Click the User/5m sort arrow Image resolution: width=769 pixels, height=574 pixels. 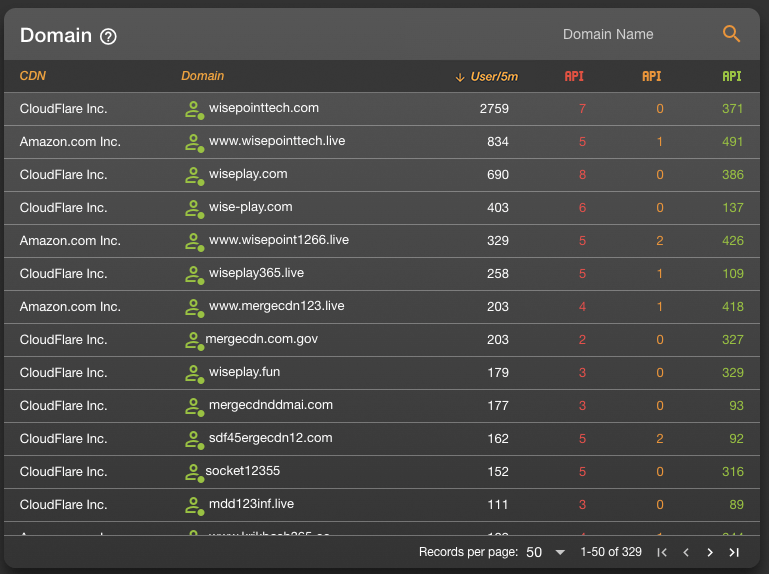click(460, 77)
